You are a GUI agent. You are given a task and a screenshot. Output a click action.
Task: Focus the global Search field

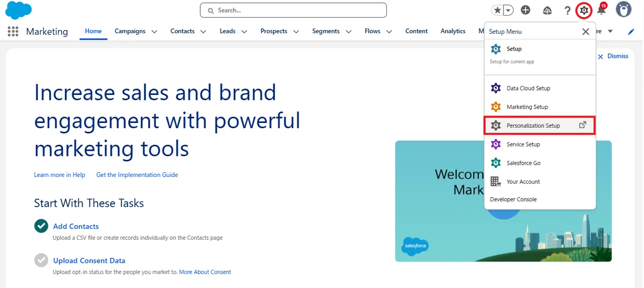point(293,10)
